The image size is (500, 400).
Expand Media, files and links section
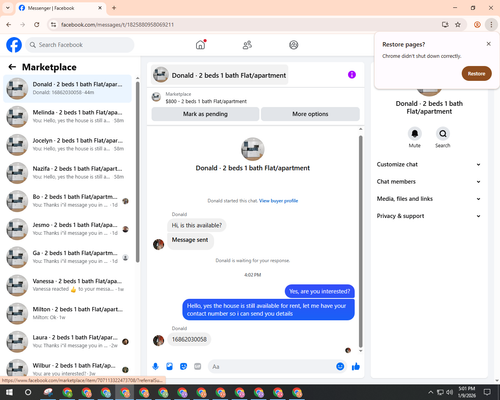[429, 199]
